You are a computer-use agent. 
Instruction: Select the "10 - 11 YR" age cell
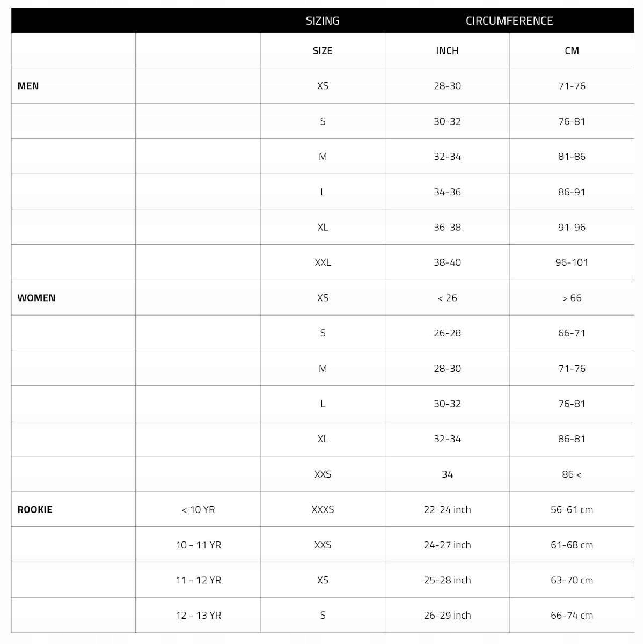pos(198,545)
